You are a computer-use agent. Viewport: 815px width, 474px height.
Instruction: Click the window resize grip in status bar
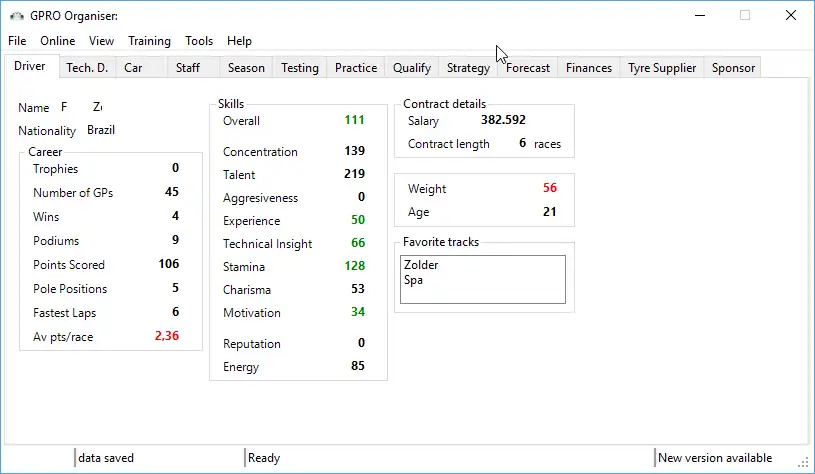click(804, 462)
